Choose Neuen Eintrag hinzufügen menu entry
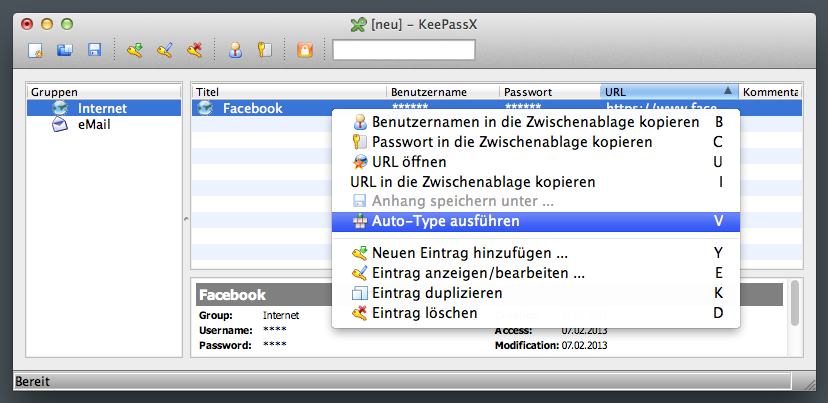The image size is (828, 403). 536,253
